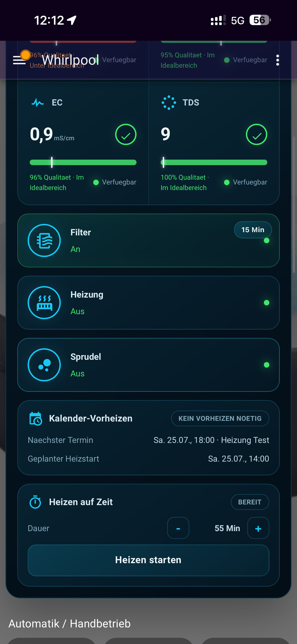Tap the Heizen auf Zeit timer icon

(x=35, y=502)
